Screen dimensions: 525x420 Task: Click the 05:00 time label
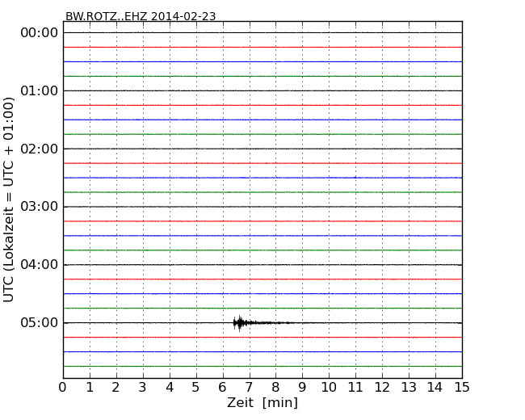(40, 323)
